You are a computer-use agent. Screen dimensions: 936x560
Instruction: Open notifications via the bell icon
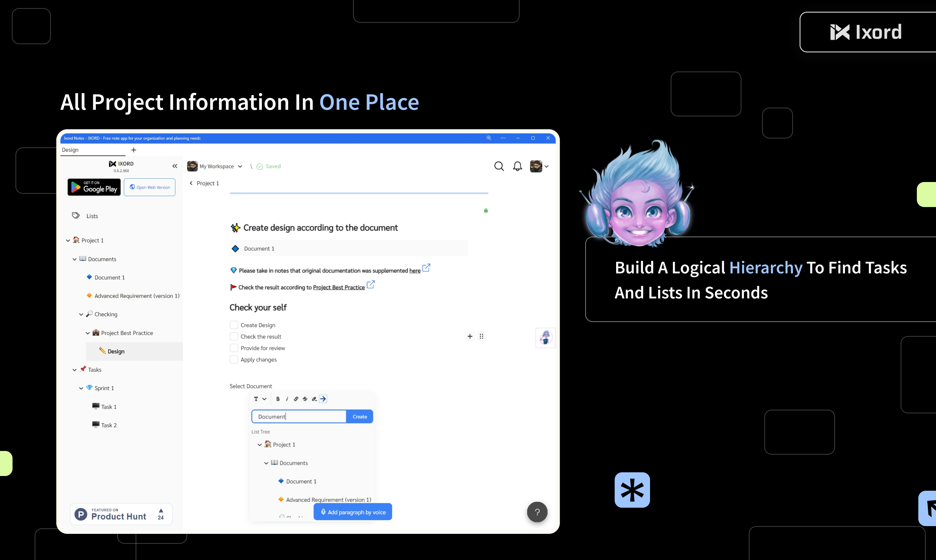click(x=517, y=166)
